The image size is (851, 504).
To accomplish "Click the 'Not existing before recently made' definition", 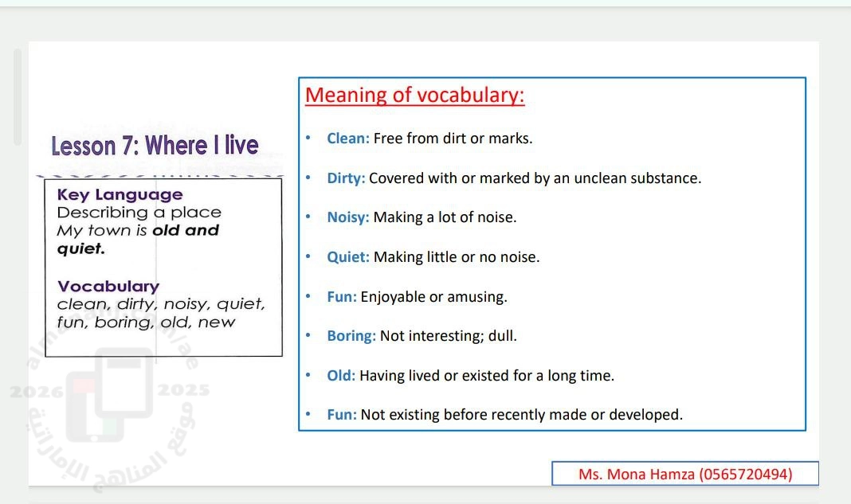I will pyautogui.click(x=521, y=415).
